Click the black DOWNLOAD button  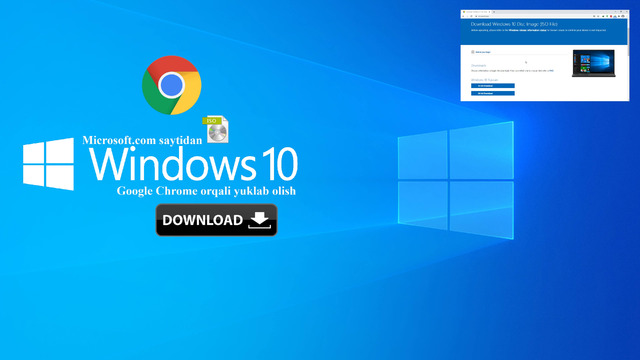(x=216, y=220)
